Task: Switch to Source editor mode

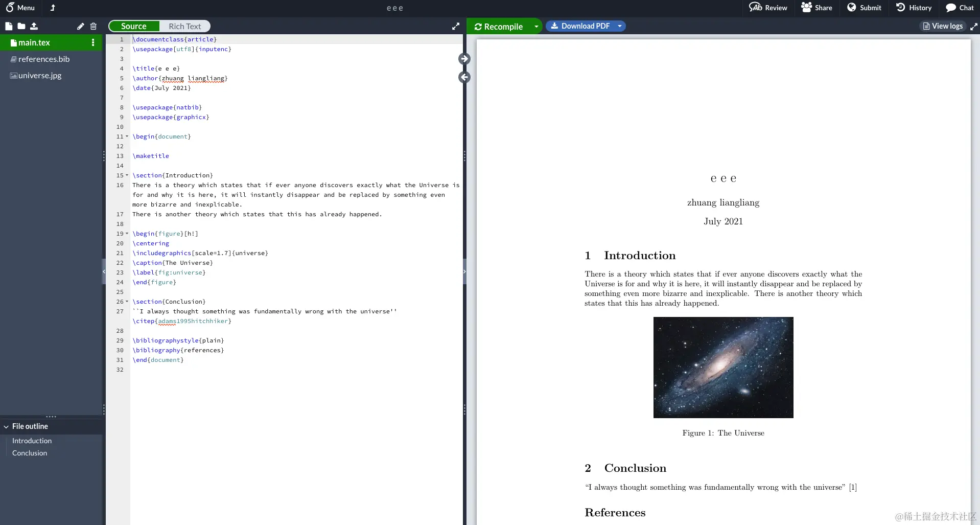Action: pyautogui.click(x=134, y=26)
